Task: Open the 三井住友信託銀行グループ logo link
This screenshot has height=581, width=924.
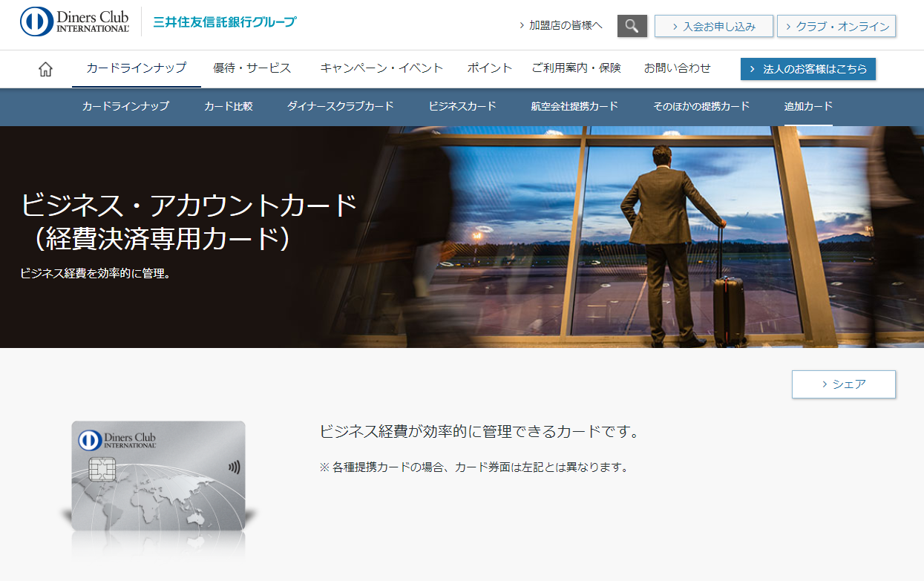Action: point(224,22)
